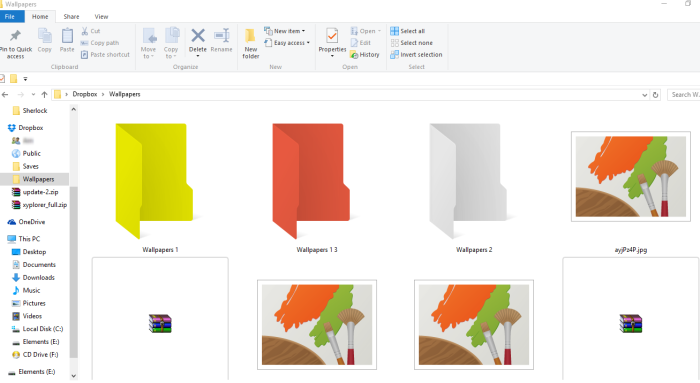
Task: Click Paste shortcut option
Action: coord(105,54)
